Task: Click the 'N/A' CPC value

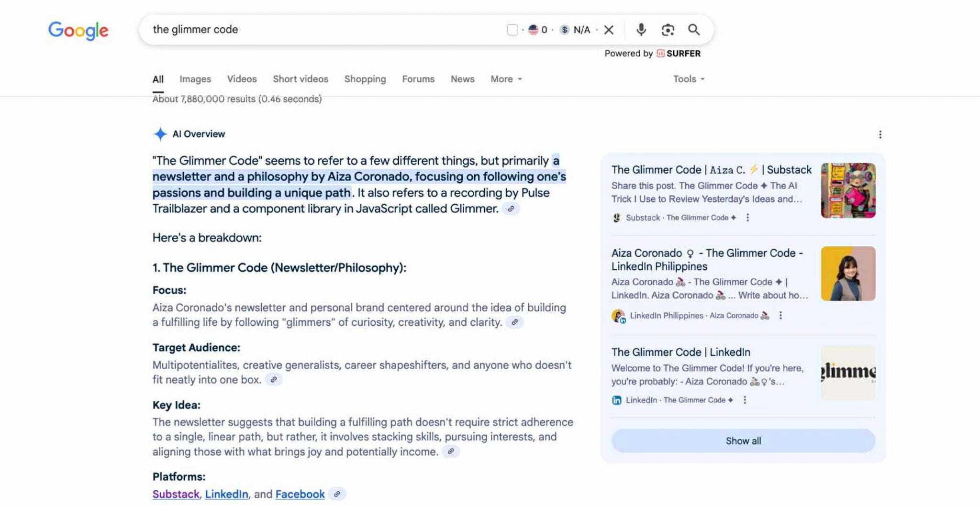Action: pos(582,30)
